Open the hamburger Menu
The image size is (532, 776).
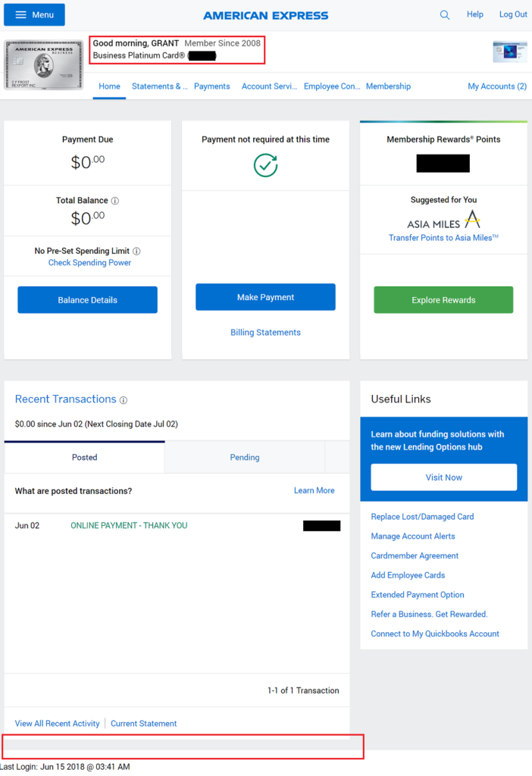pos(33,14)
